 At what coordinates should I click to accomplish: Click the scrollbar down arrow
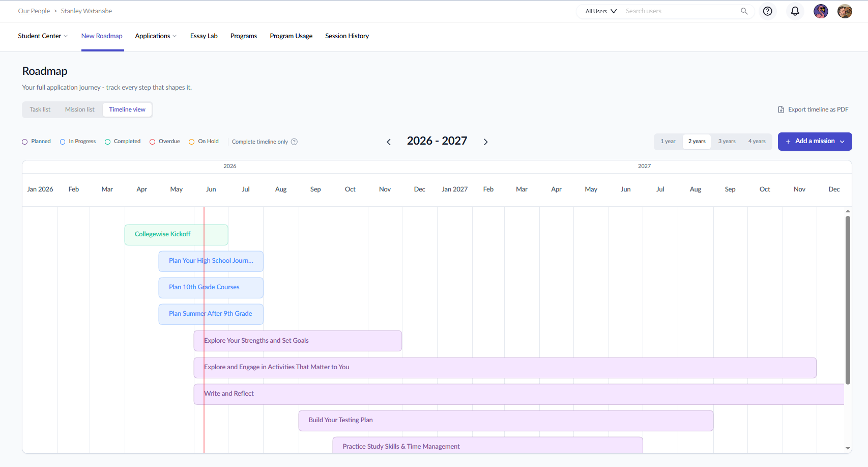pyautogui.click(x=848, y=449)
